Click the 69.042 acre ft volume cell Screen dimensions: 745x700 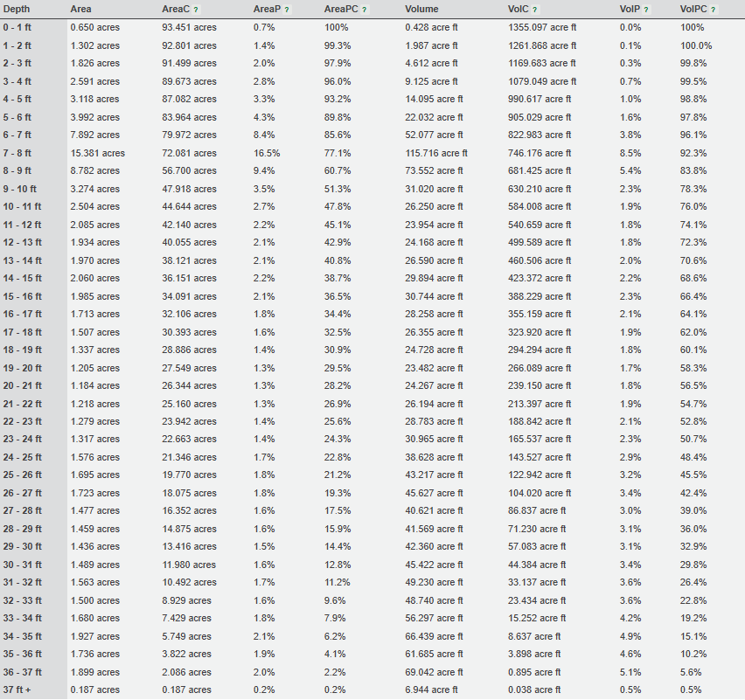434,672
